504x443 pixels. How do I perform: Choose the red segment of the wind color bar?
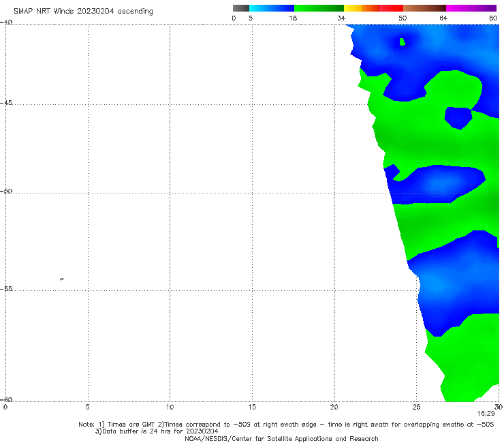tap(391, 8)
